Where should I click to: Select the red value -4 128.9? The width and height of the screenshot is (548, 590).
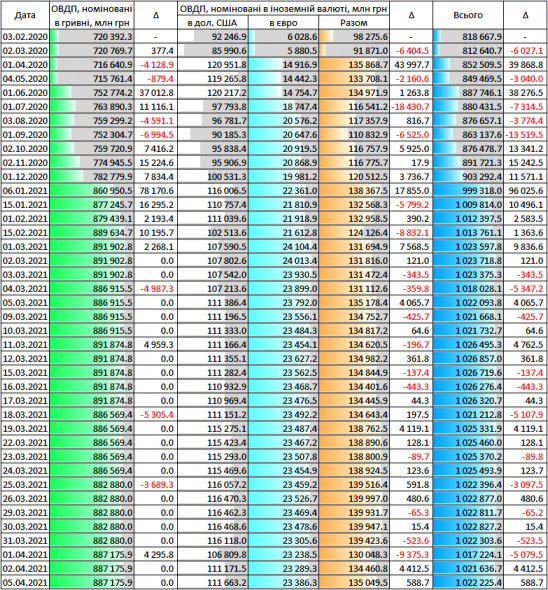(x=156, y=65)
